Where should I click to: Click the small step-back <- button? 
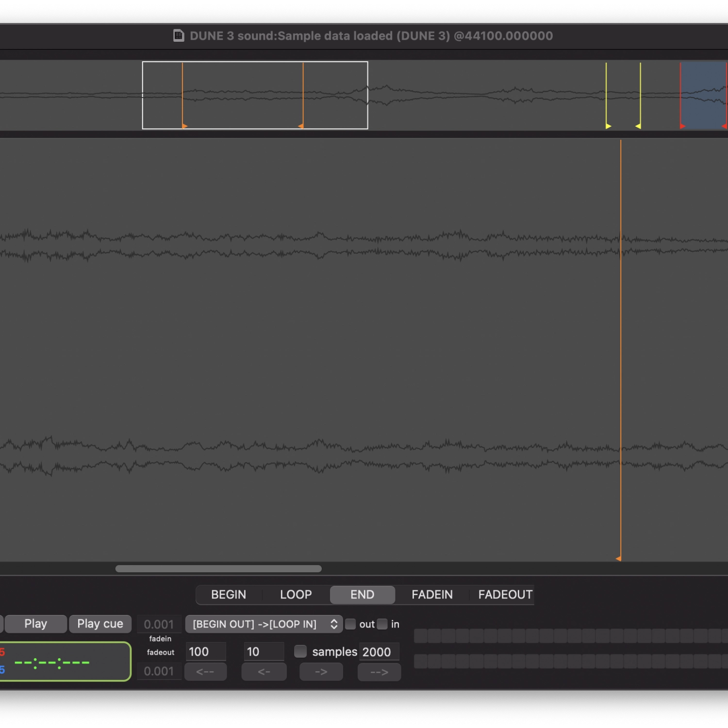(x=264, y=672)
